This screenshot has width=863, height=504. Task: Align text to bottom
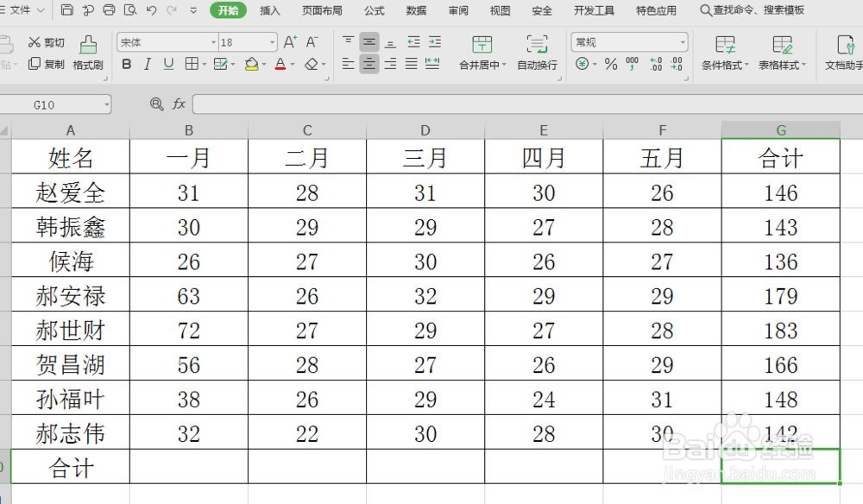point(390,41)
